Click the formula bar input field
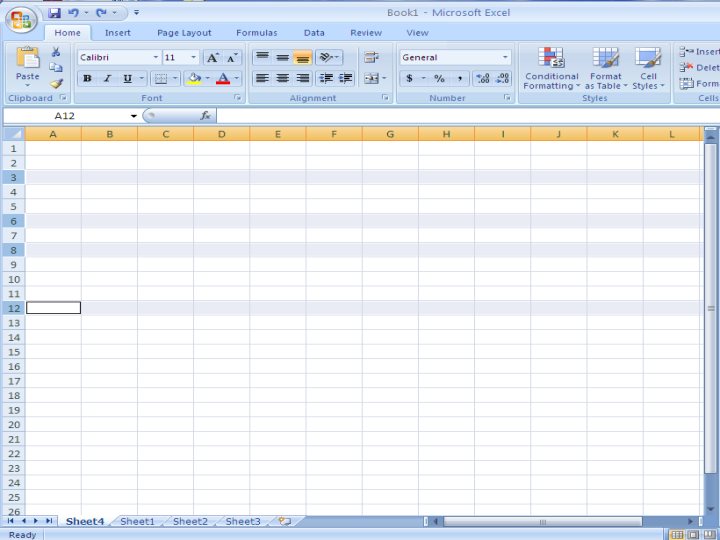This screenshot has width=720, height=540. click(x=468, y=116)
